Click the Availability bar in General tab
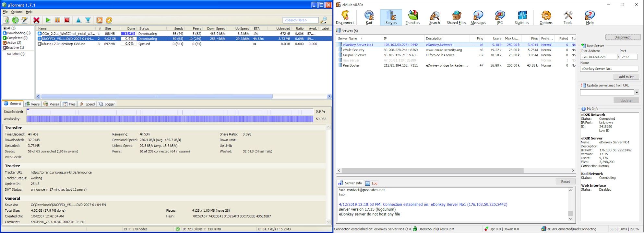The width and height of the screenshot is (644, 233). (170, 119)
